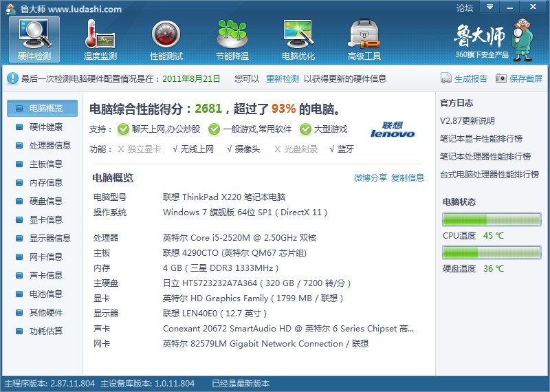Click green check icon beside 聊天上网,办公炒股
The image size is (550, 392).
123,129
